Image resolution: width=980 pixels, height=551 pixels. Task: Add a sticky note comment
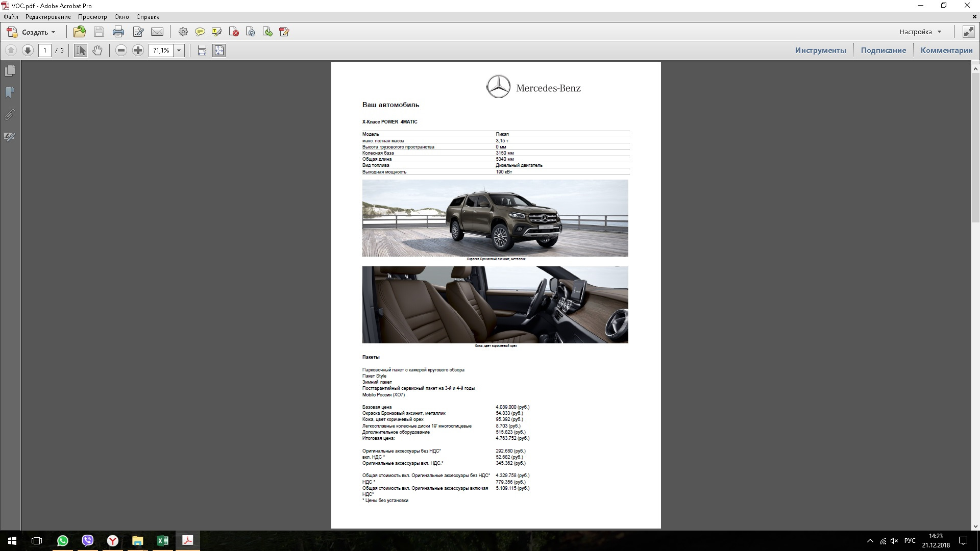pyautogui.click(x=200, y=32)
